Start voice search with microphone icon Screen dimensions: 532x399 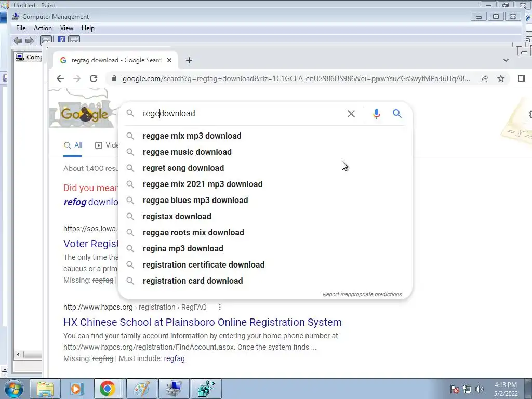click(376, 114)
